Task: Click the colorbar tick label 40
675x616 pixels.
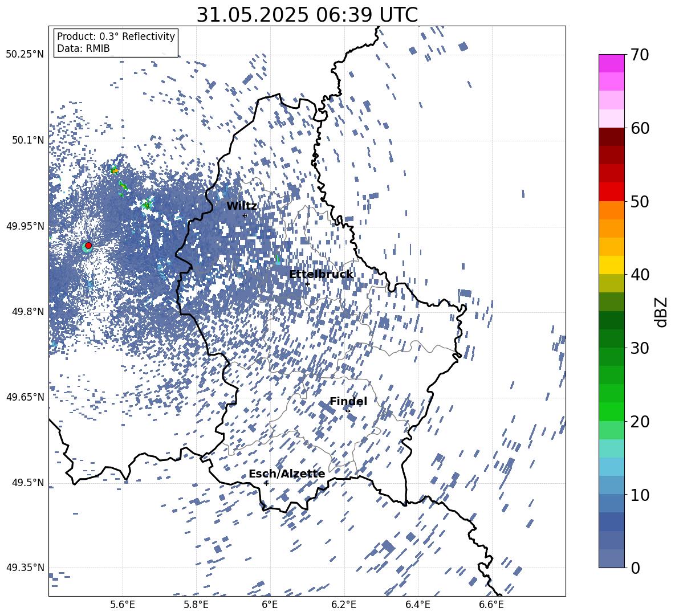Action: point(640,275)
